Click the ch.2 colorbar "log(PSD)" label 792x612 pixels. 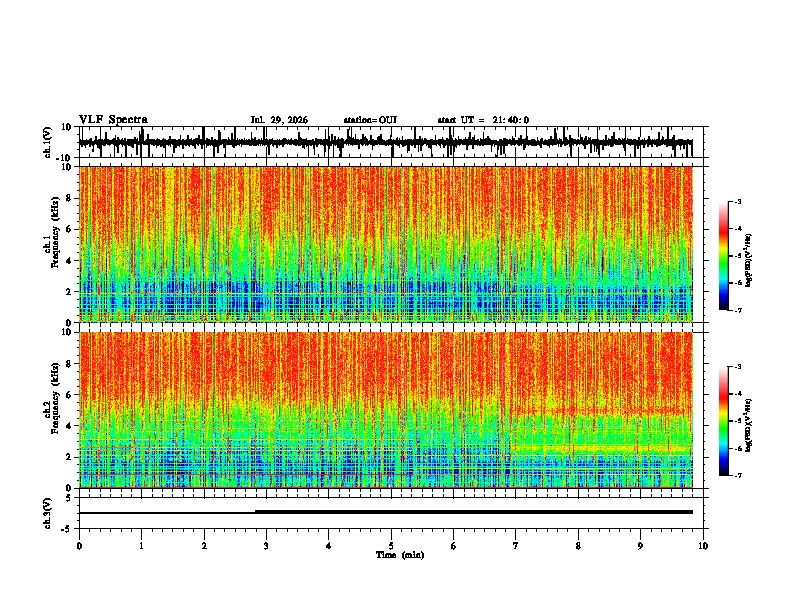click(749, 425)
